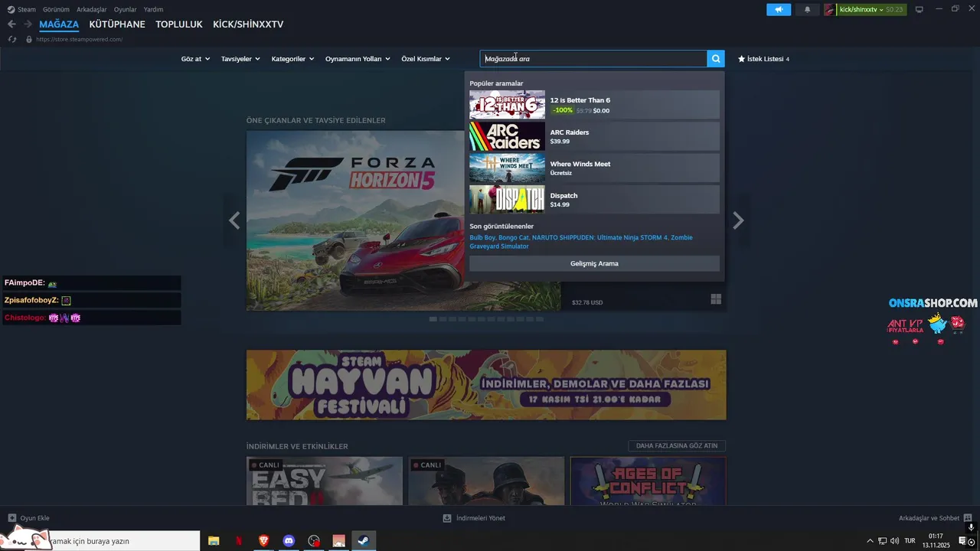
Task: Open File Explorer from the taskbar
Action: (214, 541)
